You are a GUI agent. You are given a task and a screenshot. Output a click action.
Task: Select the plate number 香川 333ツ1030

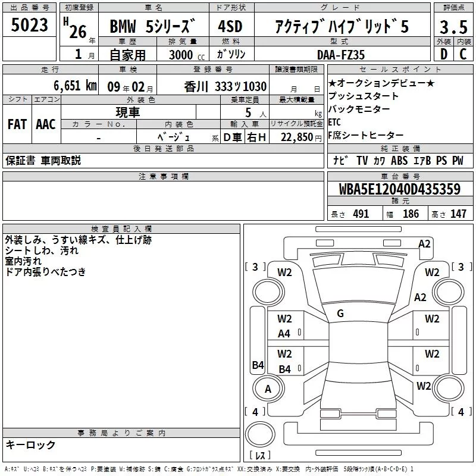point(226,87)
